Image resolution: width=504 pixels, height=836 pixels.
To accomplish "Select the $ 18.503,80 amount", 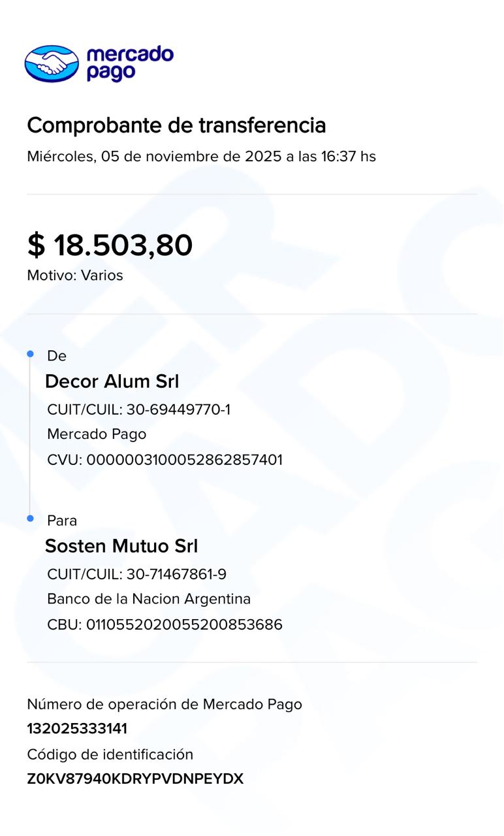I will [110, 245].
